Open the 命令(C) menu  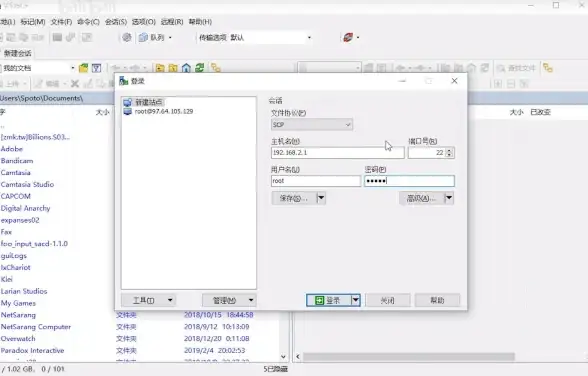[88, 22]
